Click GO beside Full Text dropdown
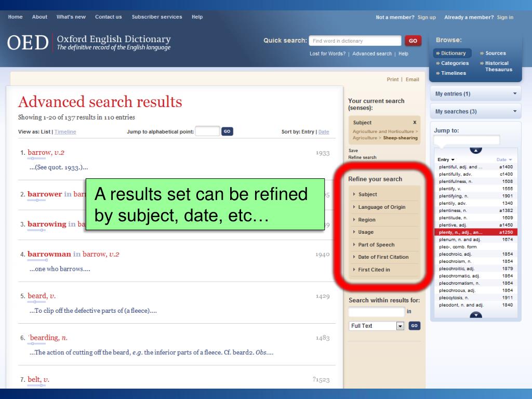This screenshot has height=399, width=532. (414, 326)
